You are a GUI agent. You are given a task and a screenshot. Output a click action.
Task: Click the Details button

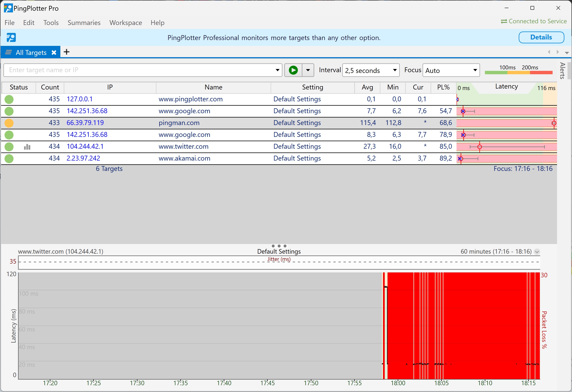pyautogui.click(x=541, y=37)
